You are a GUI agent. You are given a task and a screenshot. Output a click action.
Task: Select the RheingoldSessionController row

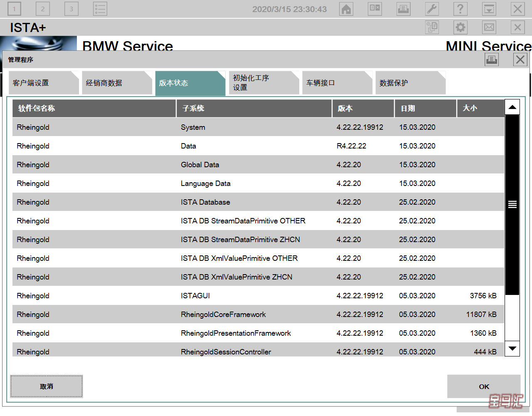(258, 350)
